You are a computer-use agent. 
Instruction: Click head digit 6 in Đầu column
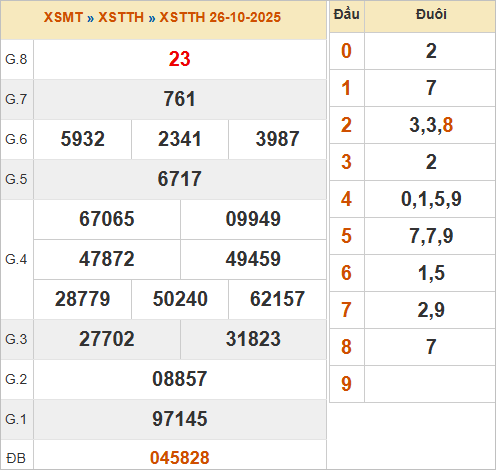pos(346,273)
